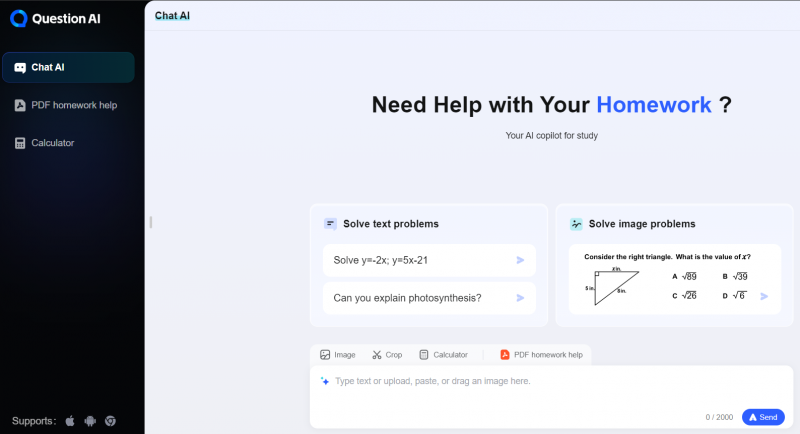The width and height of the screenshot is (800, 434).
Task: Click the PDF document icon in the sidebar
Action: [x=20, y=105]
